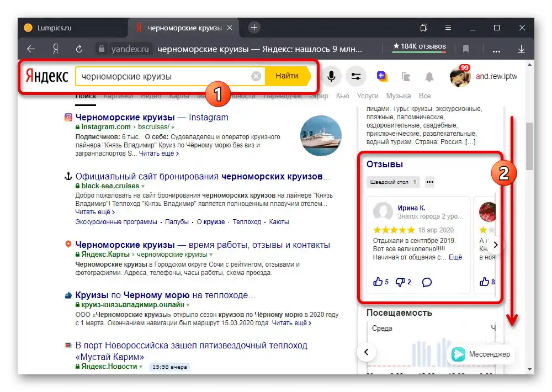Close the черноморские круизы tab

230,28
